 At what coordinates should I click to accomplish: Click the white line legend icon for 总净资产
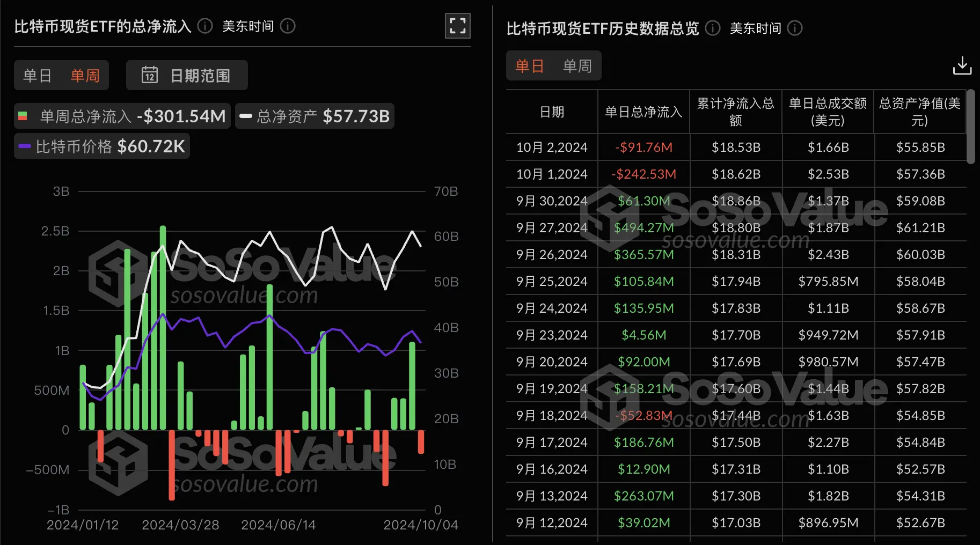247,115
